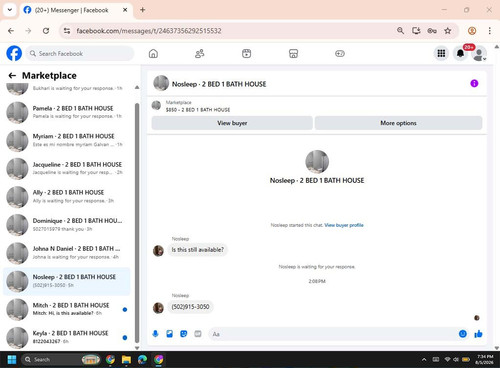
Task: Click the browser back arrow
Action: coord(11,31)
